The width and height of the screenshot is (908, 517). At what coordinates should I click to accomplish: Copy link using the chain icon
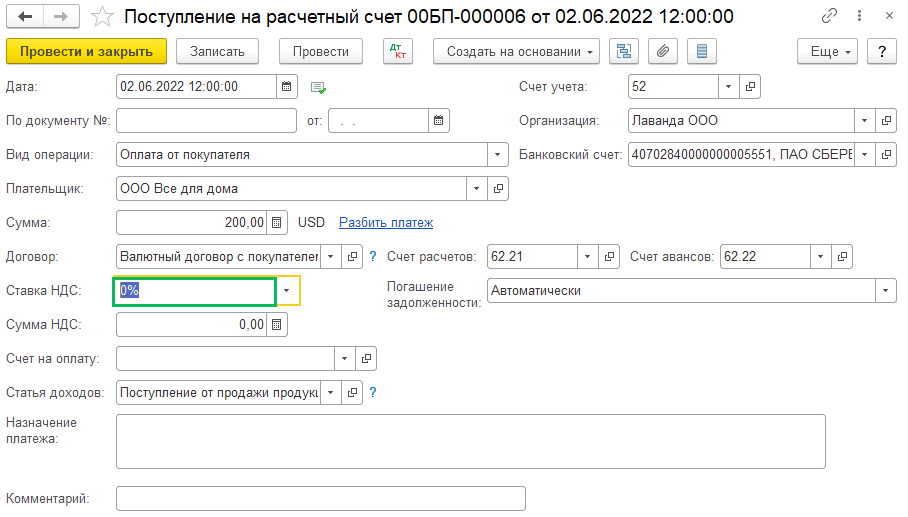pyautogui.click(x=829, y=17)
